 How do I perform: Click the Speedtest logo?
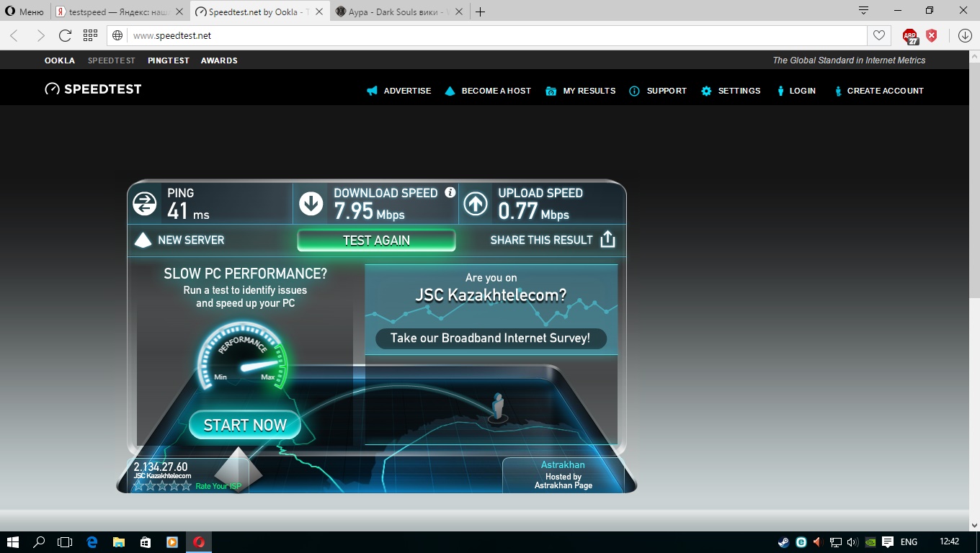[x=93, y=89]
